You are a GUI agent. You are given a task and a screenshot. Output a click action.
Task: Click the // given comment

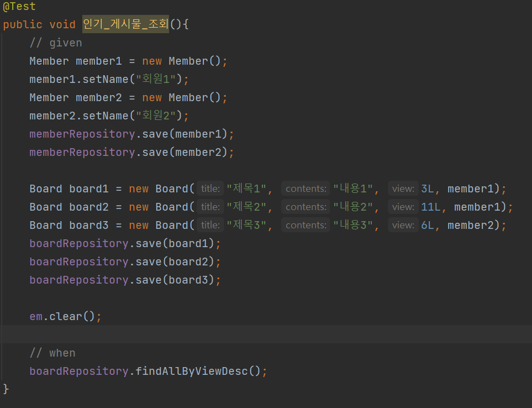pyautogui.click(x=56, y=43)
